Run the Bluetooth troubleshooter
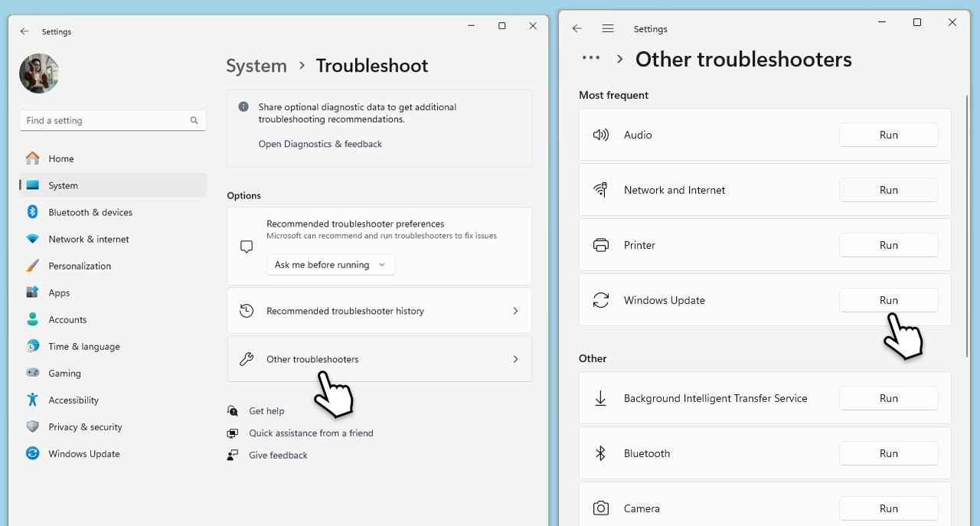 [889, 453]
